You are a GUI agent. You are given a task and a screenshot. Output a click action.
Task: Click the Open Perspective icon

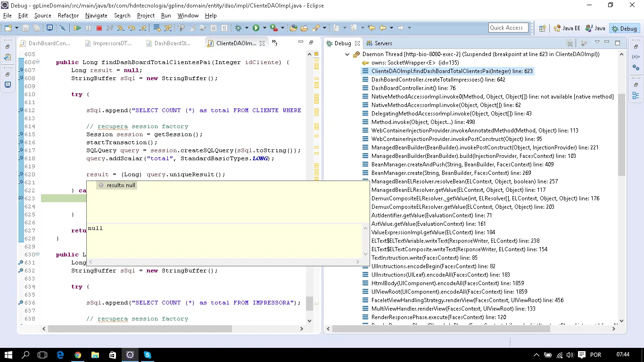[x=542, y=28]
